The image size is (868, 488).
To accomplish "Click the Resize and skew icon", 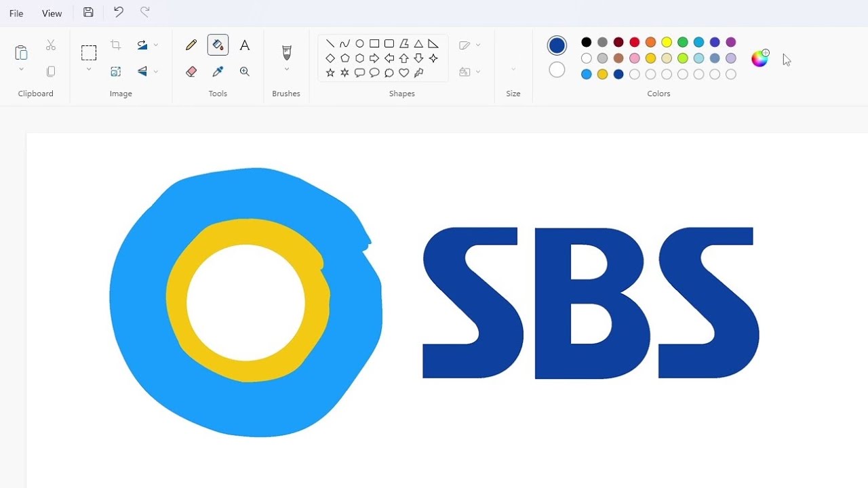I will (x=116, y=71).
